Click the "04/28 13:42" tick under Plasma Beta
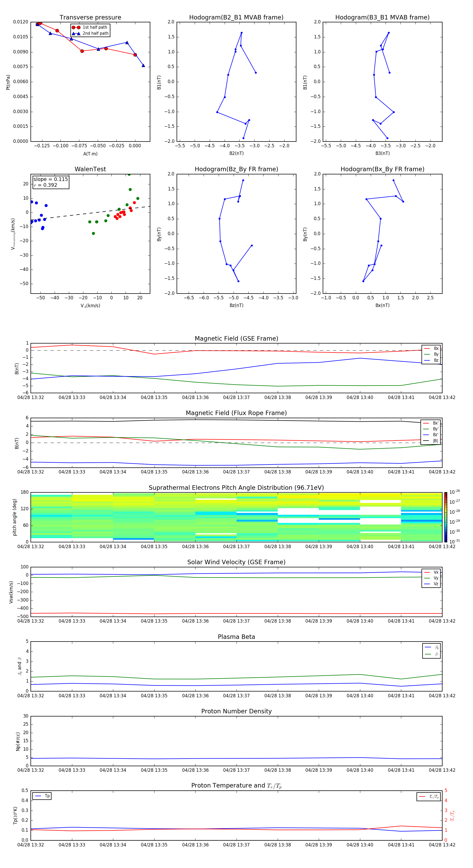The image size is (473, 868). (442, 695)
